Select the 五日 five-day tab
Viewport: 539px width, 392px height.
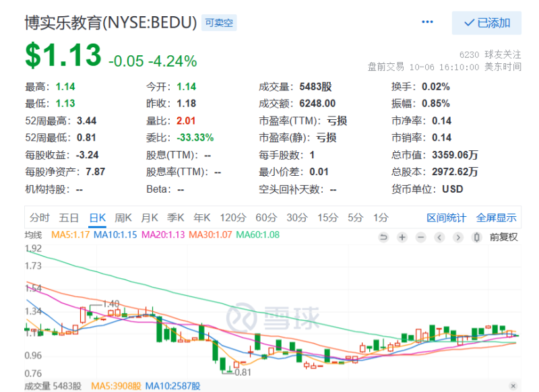click(69, 218)
